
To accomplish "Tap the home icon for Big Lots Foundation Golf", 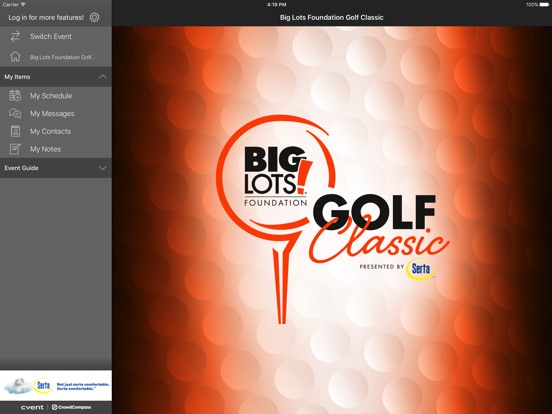I will [x=15, y=57].
